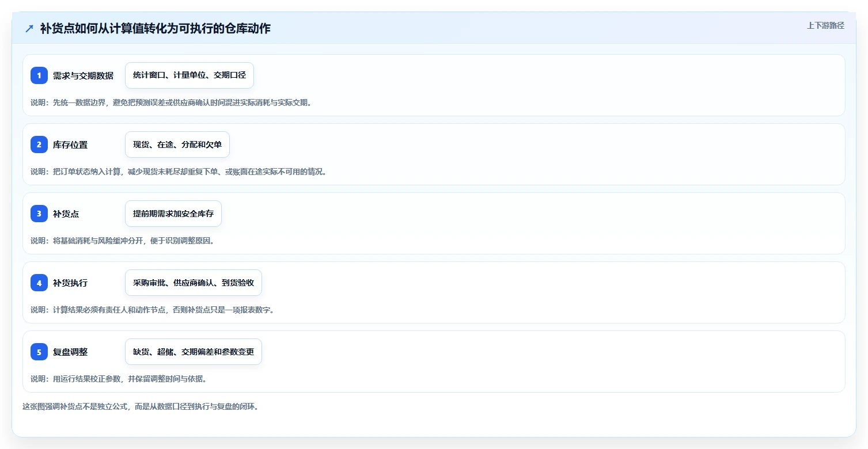Click the 复盘调整 step title
This screenshot has height=449, width=868.
pyautogui.click(x=70, y=352)
